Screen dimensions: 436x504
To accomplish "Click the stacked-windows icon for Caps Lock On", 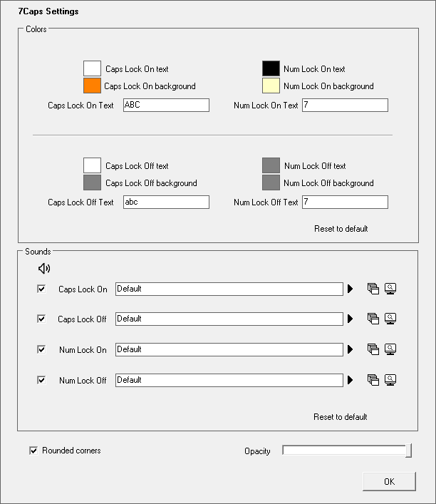I will (x=373, y=289).
